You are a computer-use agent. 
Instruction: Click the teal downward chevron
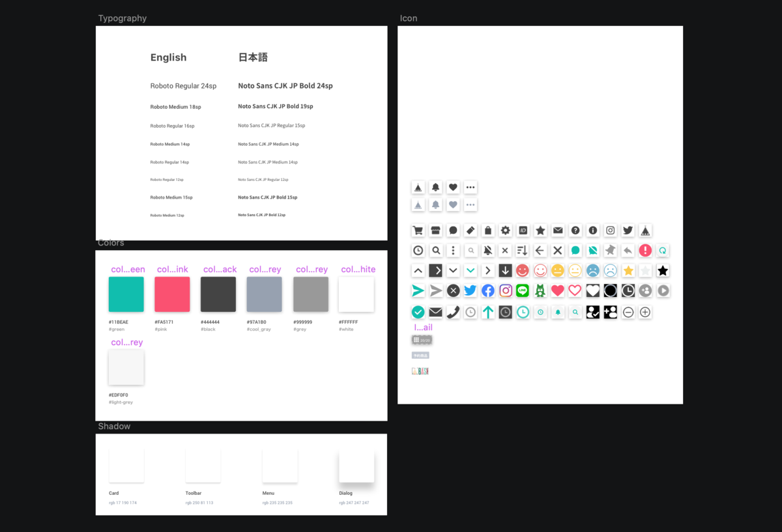(471, 270)
